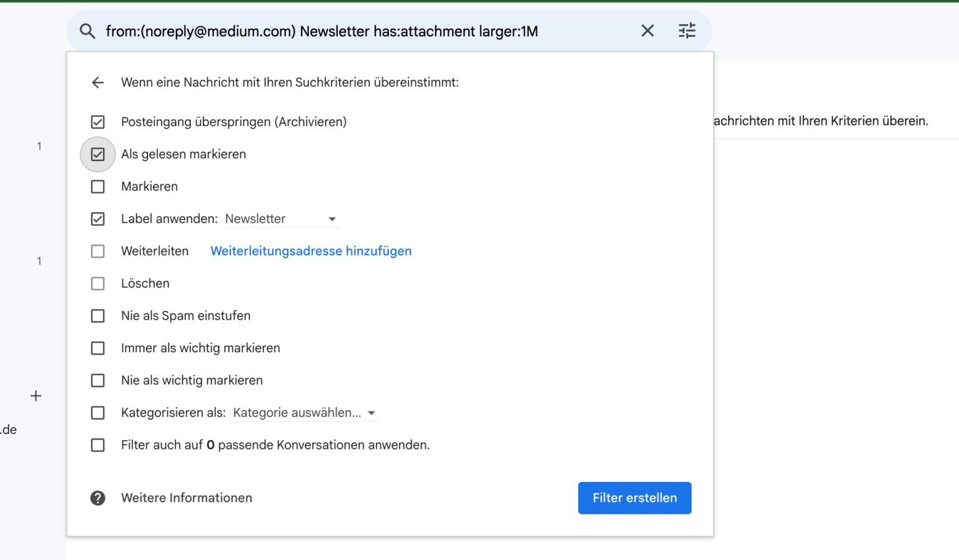
Task: Click the magnifying glass search icon
Action: 87,31
